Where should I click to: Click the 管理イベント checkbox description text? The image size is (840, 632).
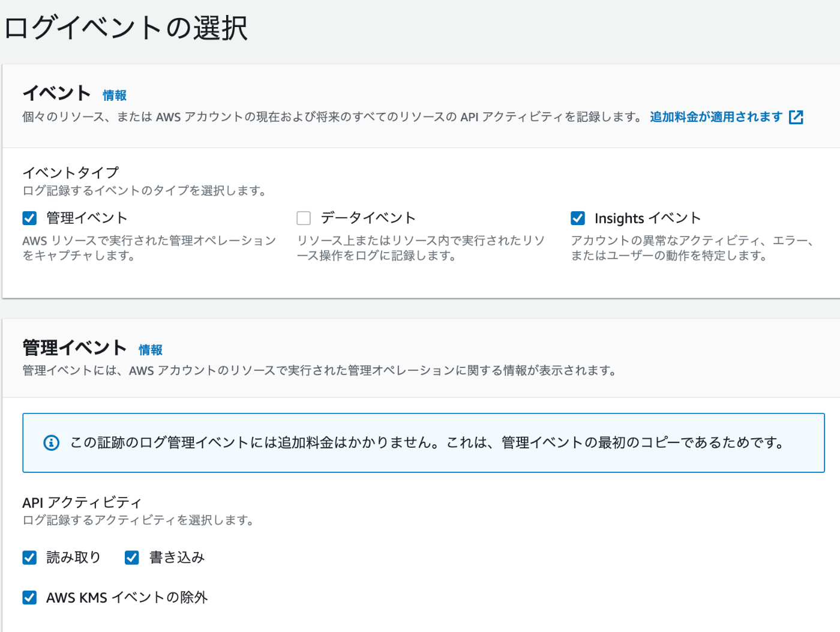[x=149, y=248]
